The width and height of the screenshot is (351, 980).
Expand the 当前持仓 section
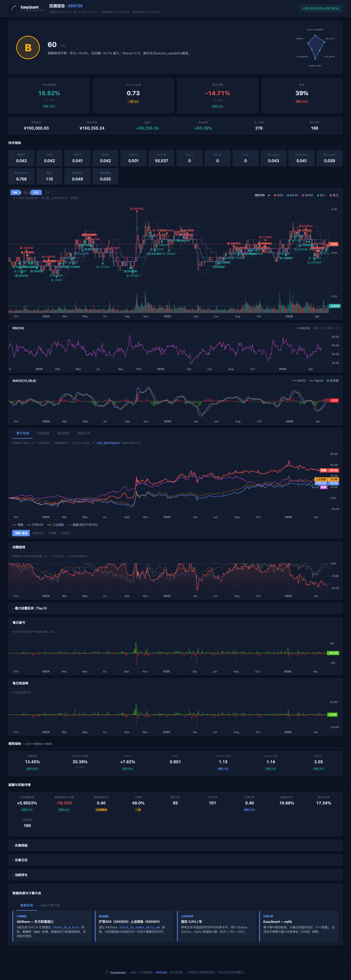coord(175,875)
